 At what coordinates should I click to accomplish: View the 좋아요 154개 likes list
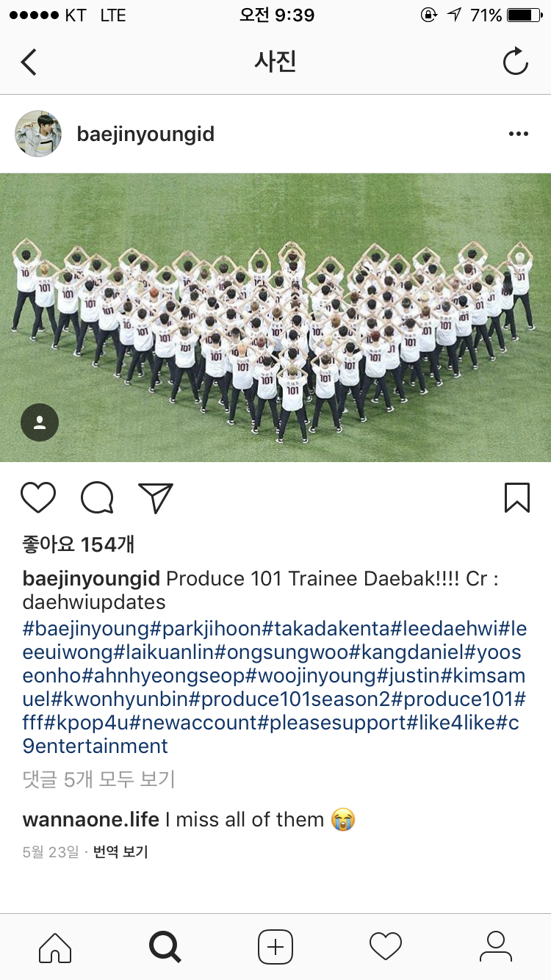[x=79, y=544]
